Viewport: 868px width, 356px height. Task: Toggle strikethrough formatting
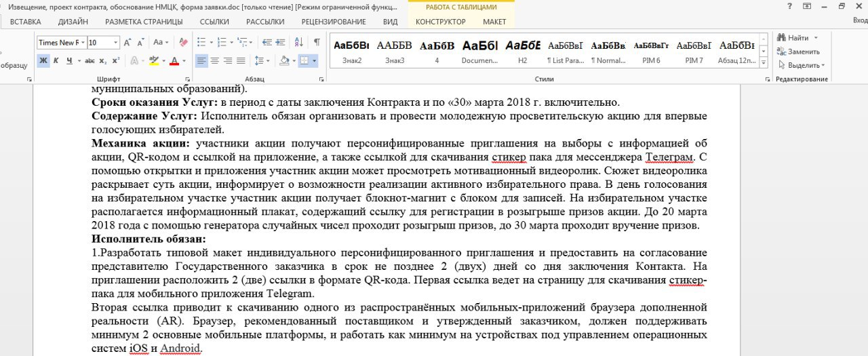[90, 61]
